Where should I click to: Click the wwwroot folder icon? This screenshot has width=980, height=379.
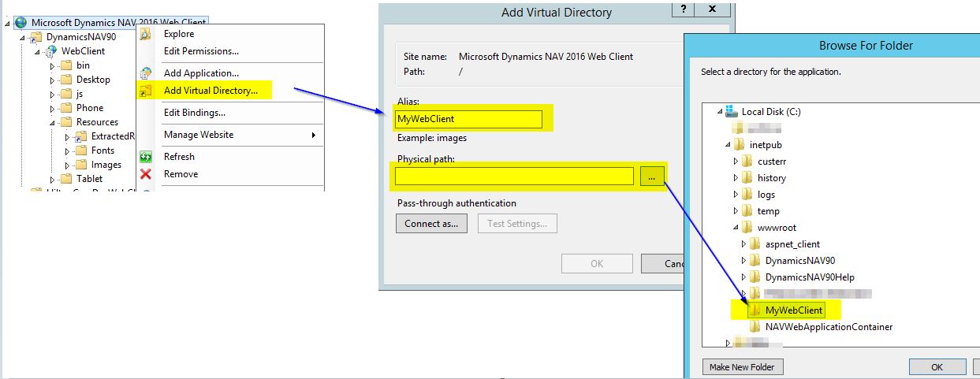[747, 228]
